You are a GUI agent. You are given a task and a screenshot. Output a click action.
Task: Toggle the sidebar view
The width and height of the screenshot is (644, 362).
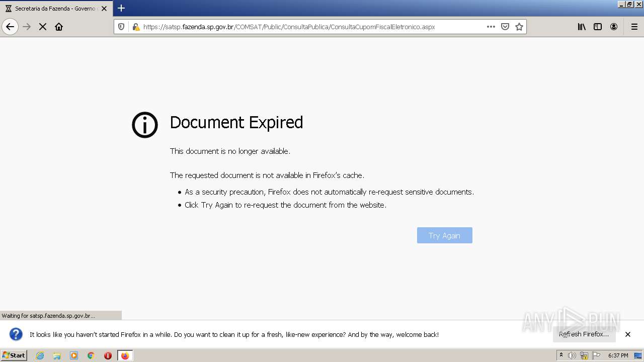tap(598, 27)
